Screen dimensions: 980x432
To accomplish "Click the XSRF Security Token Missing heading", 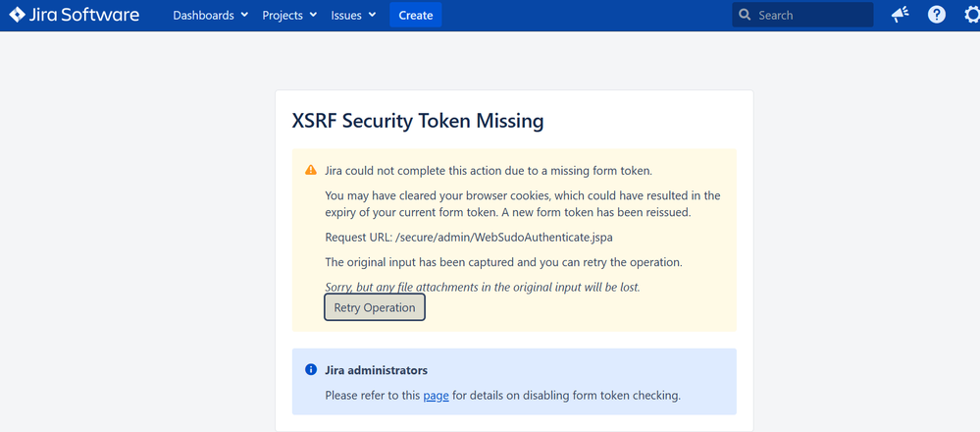I will click(x=418, y=121).
